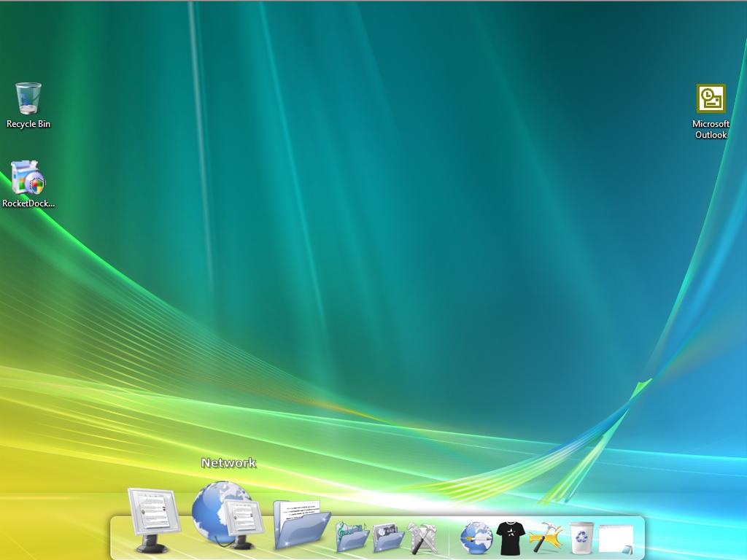The height and width of the screenshot is (560, 747).
Task: Open the My Pictures folder dock icon
Action: (x=388, y=537)
